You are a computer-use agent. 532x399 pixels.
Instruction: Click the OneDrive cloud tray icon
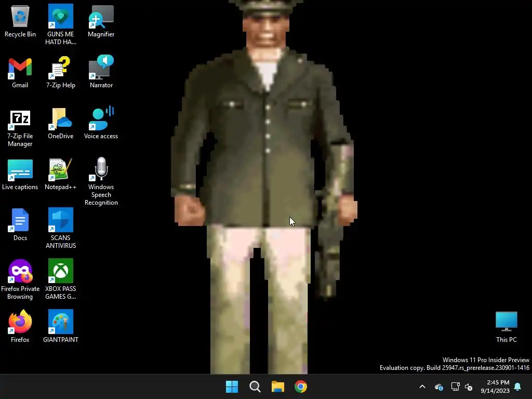438,387
